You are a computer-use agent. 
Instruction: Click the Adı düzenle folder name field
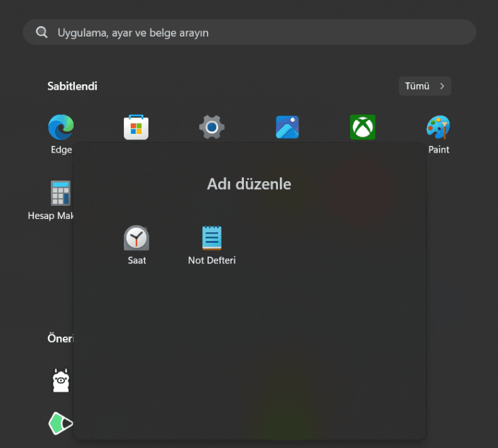pos(249,184)
